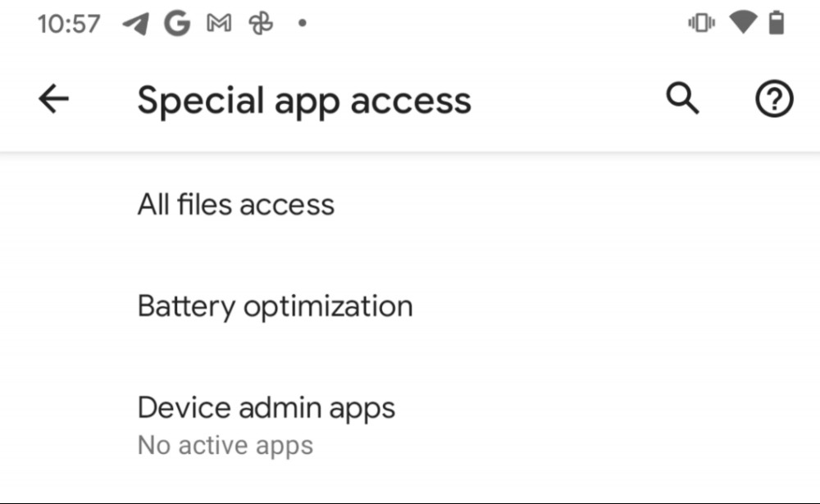Tap the vibrate mode status icon

(701, 23)
